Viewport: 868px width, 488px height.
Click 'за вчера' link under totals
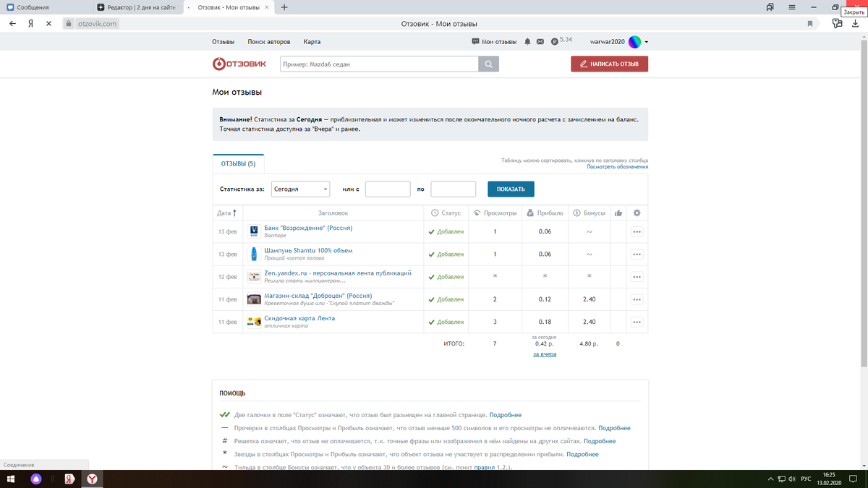[x=545, y=354]
